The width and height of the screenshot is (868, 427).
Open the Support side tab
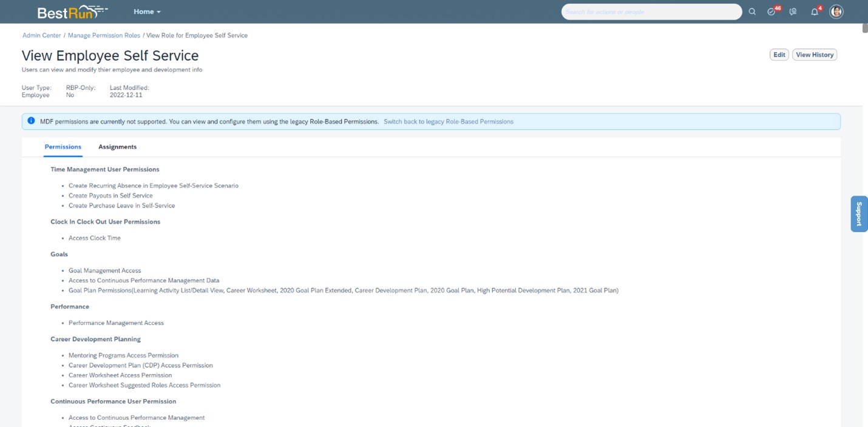click(859, 213)
